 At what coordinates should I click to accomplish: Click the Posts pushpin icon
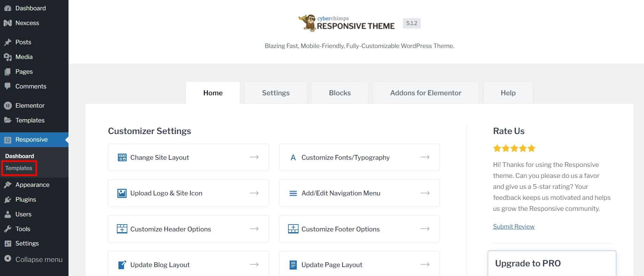(8, 42)
